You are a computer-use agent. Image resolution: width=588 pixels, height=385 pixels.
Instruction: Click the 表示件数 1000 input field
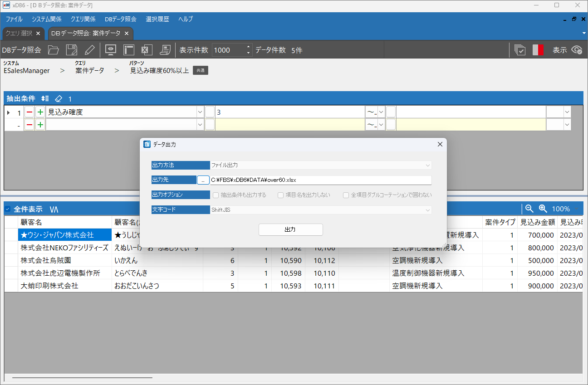(229, 50)
